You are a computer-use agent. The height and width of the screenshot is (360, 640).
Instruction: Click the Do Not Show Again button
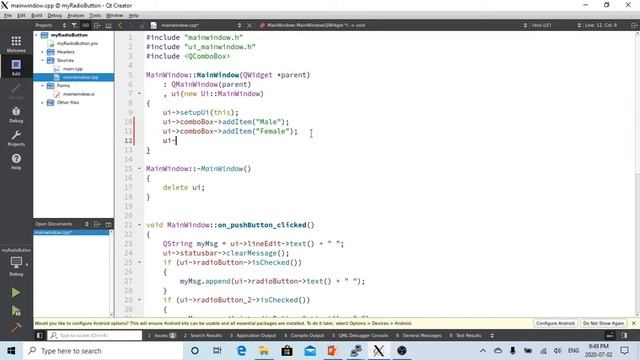[603, 323]
